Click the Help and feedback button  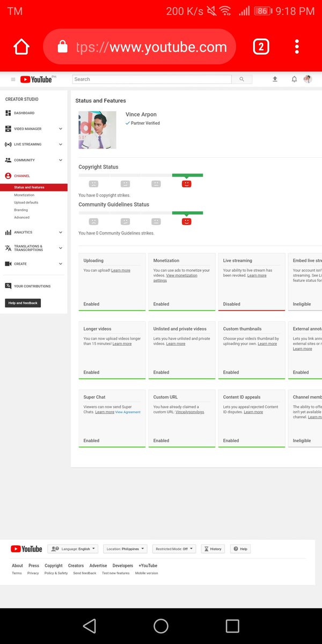point(23,303)
